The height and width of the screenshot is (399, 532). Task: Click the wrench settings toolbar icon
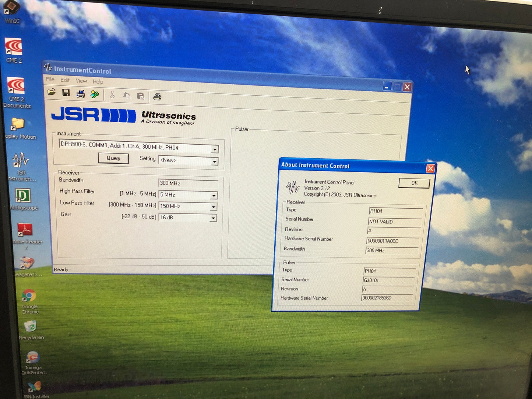click(x=95, y=94)
